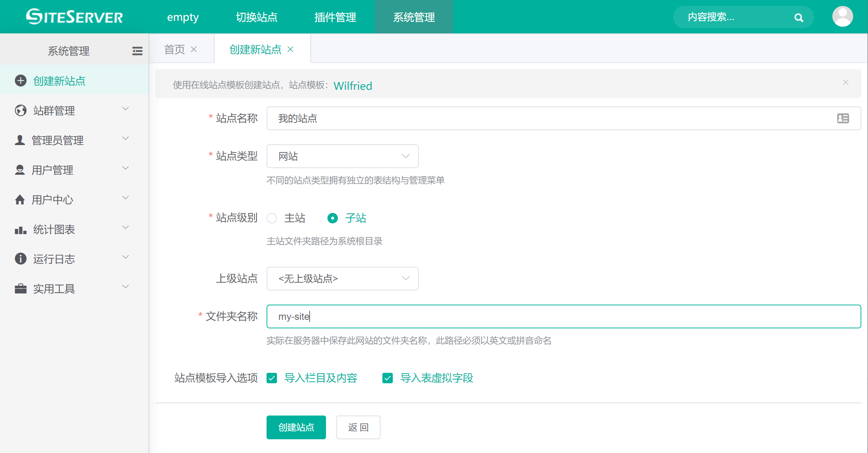Image resolution: width=868 pixels, height=453 pixels.
Task: Open the 插件管理 top menu
Action: pyautogui.click(x=335, y=17)
